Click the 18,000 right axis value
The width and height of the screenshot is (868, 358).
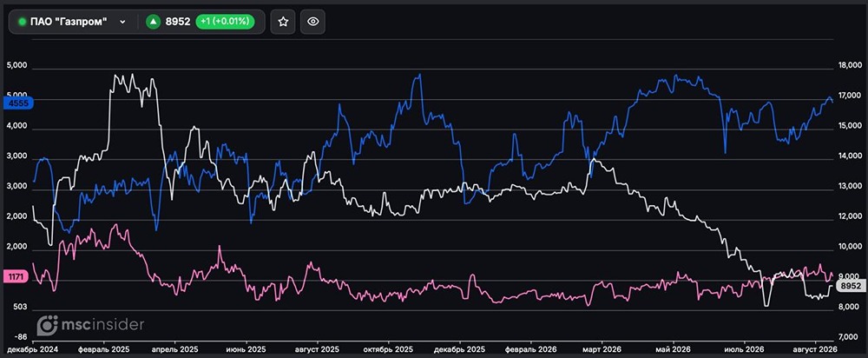850,66
